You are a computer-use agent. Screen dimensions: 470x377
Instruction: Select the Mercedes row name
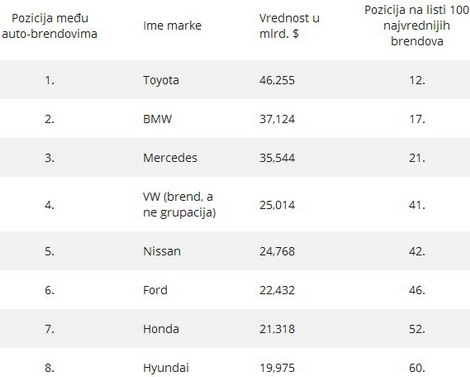(x=170, y=158)
